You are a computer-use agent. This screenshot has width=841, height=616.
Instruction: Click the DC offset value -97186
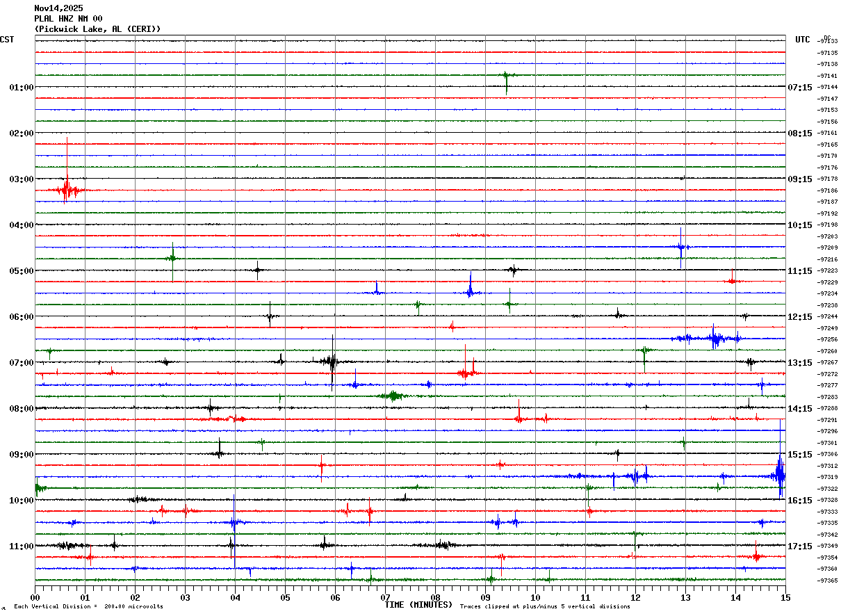[828, 191]
